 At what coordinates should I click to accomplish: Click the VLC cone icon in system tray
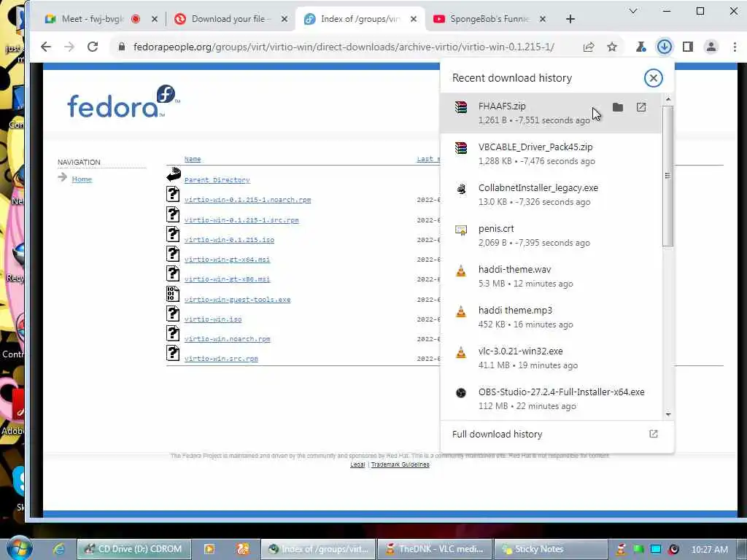point(621,549)
